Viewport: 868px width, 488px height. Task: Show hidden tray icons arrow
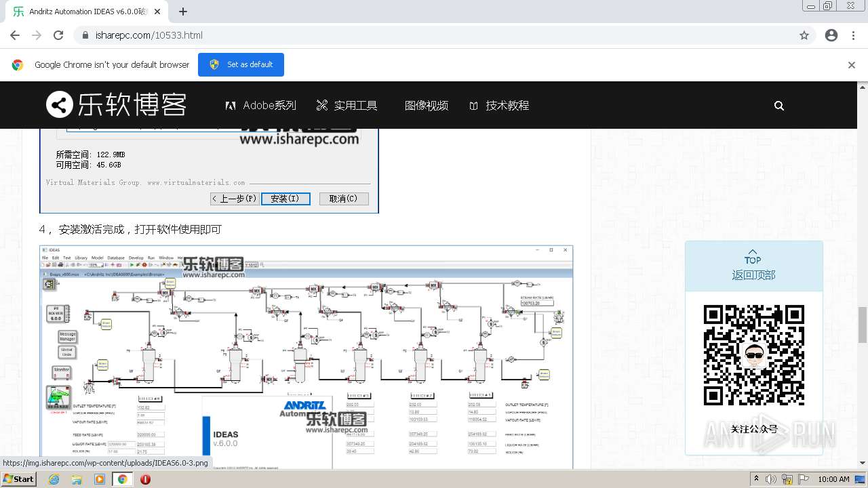[756, 479]
